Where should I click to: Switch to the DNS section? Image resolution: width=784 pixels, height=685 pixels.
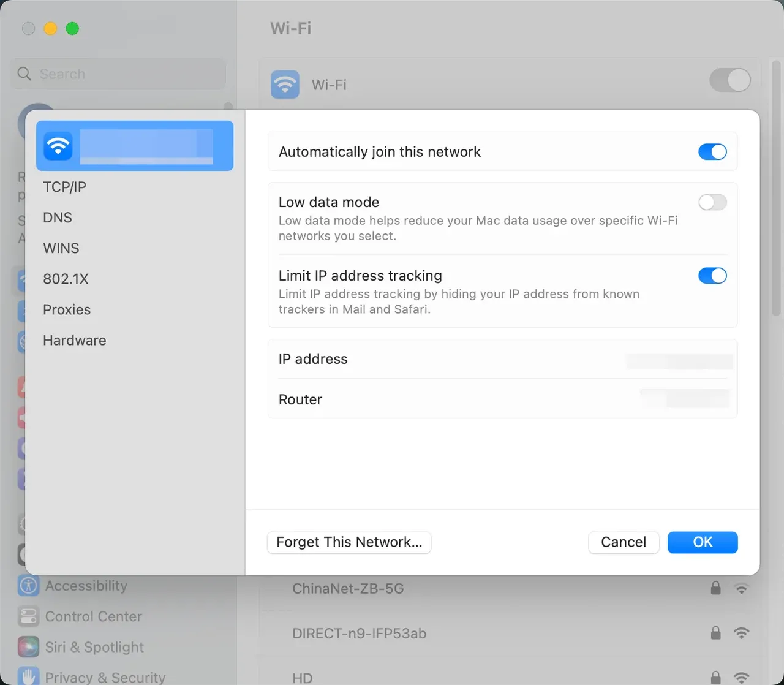(58, 218)
